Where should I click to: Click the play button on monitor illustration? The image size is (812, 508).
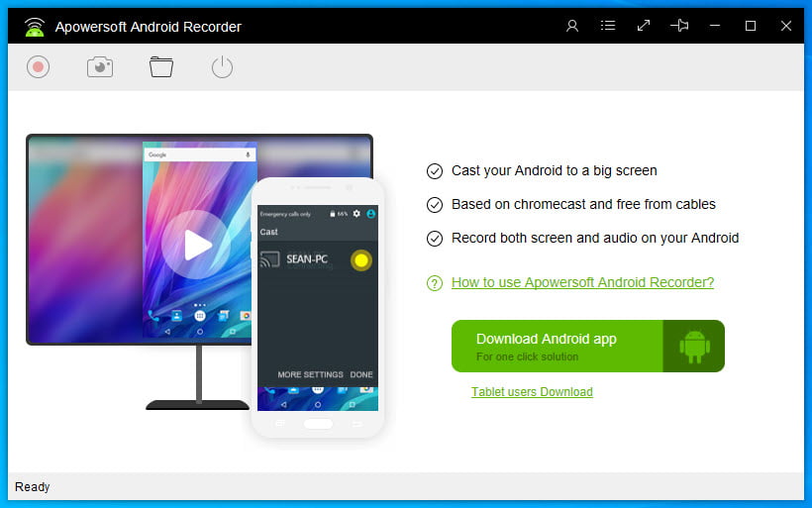click(196, 245)
